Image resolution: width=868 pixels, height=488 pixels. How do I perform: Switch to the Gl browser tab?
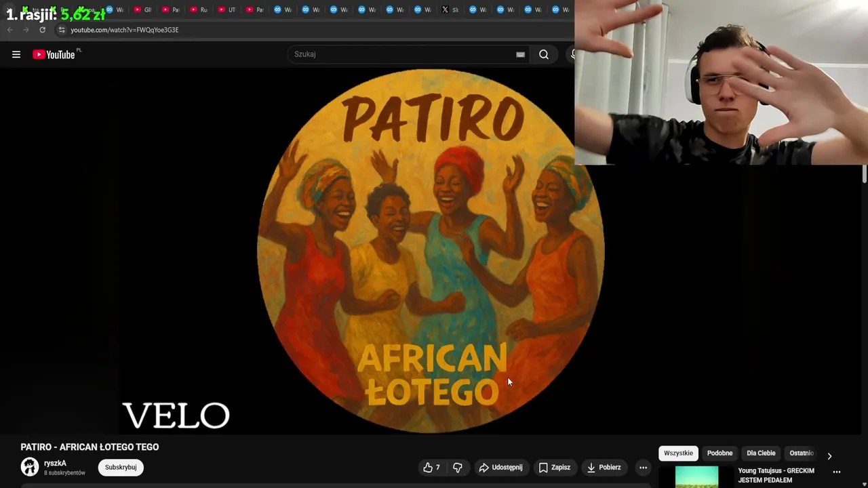tap(143, 9)
